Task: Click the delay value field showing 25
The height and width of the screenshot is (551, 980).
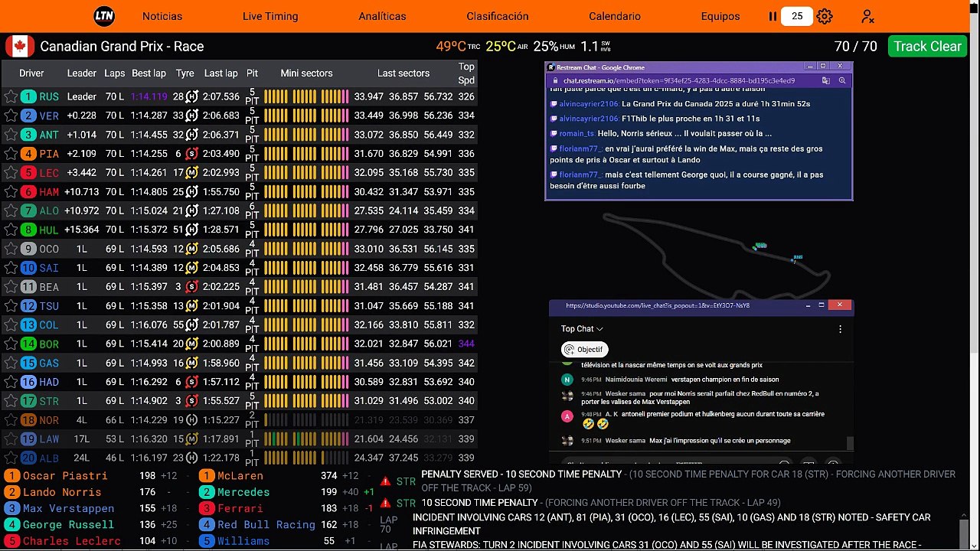Action: [x=797, y=16]
